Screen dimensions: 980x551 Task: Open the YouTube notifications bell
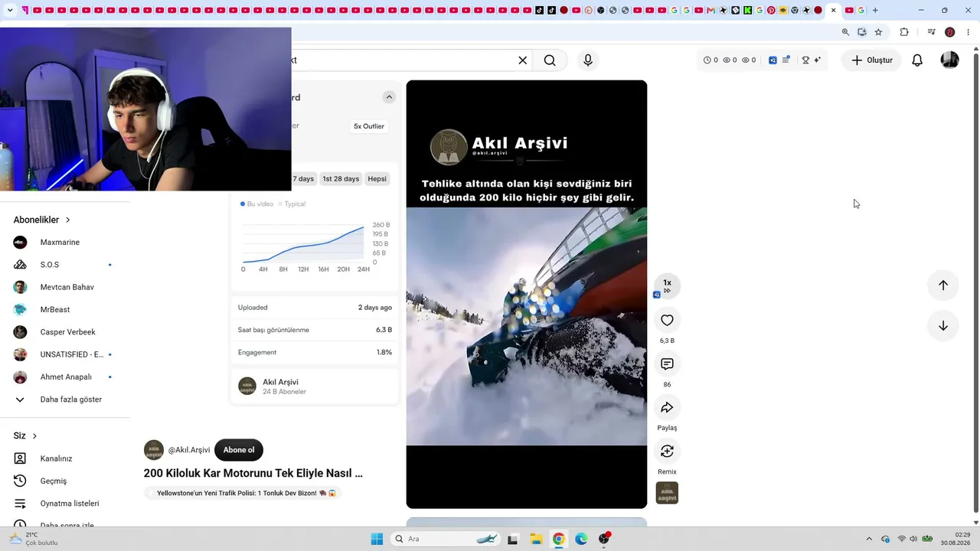(x=917, y=60)
